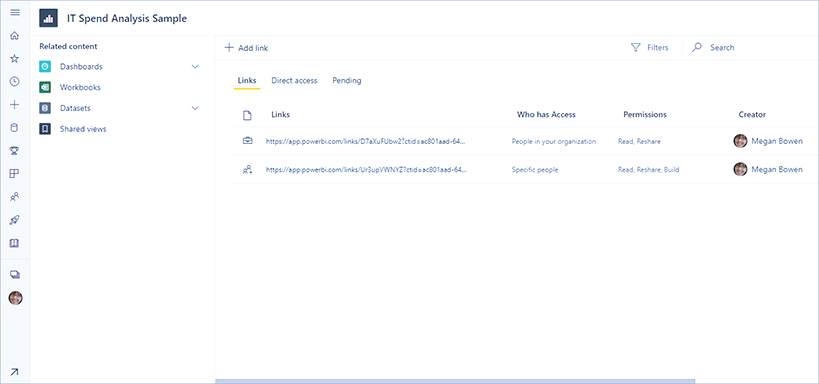This screenshot has width=819, height=384.
Task: Switch to the Links tab
Action: coord(247,80)
